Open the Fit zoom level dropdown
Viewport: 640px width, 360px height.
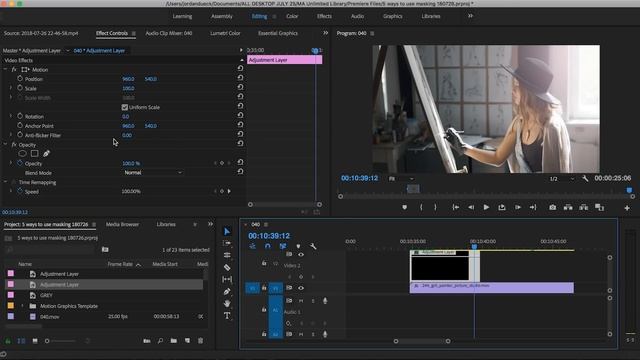tap(401, 179)
